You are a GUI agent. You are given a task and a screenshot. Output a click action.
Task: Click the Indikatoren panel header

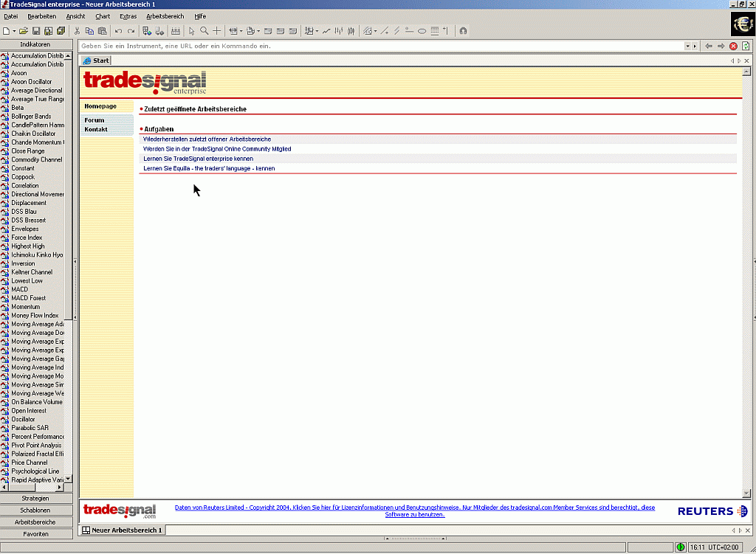[x=36, y=44]
